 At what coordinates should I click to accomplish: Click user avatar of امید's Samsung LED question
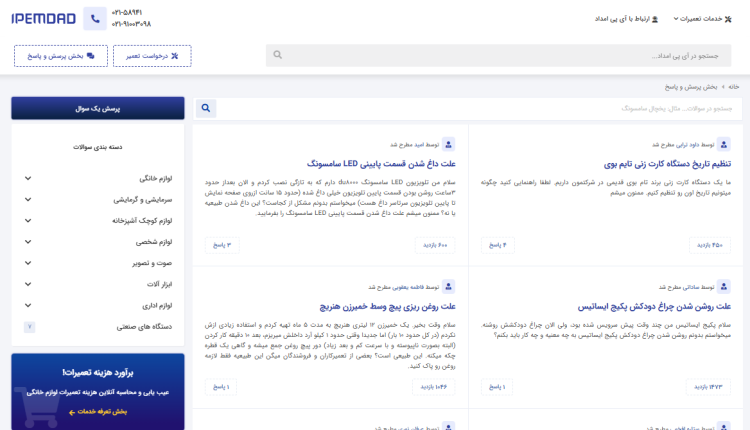pyautogui.click(x=448, y=144)
